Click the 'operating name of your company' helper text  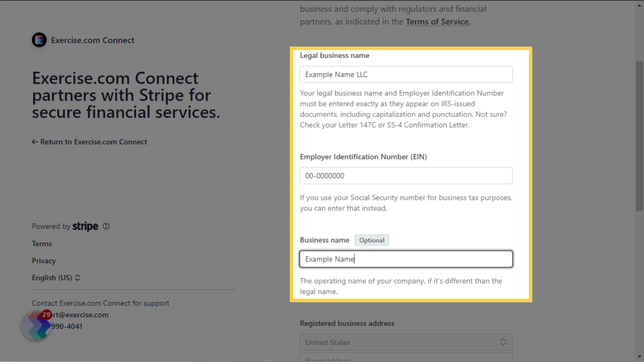[401, 286]
